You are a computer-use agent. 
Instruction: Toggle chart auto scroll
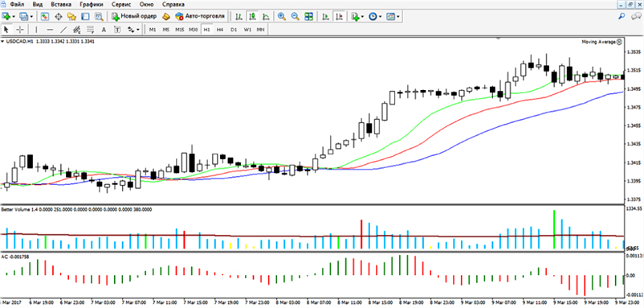click(x=325, y=16)
